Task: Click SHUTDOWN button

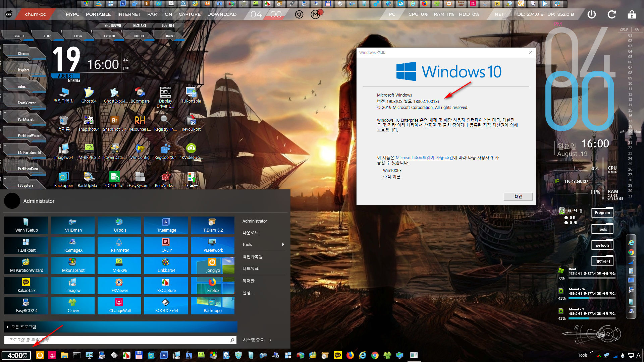Action: 113,25
